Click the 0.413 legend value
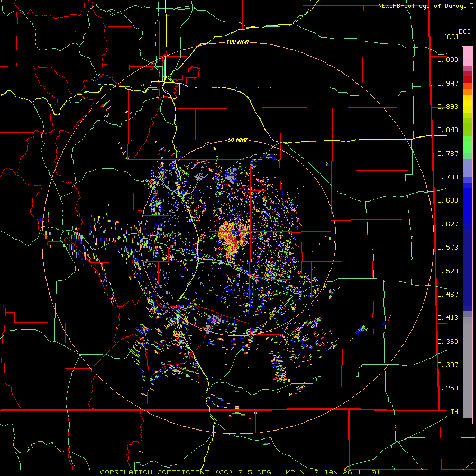Viewport: 476px width, 476px height. pos(448,318)
